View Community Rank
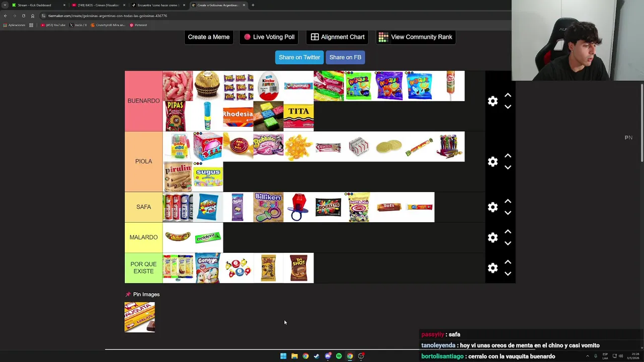The image size is (644, 362). pos(416,37)
